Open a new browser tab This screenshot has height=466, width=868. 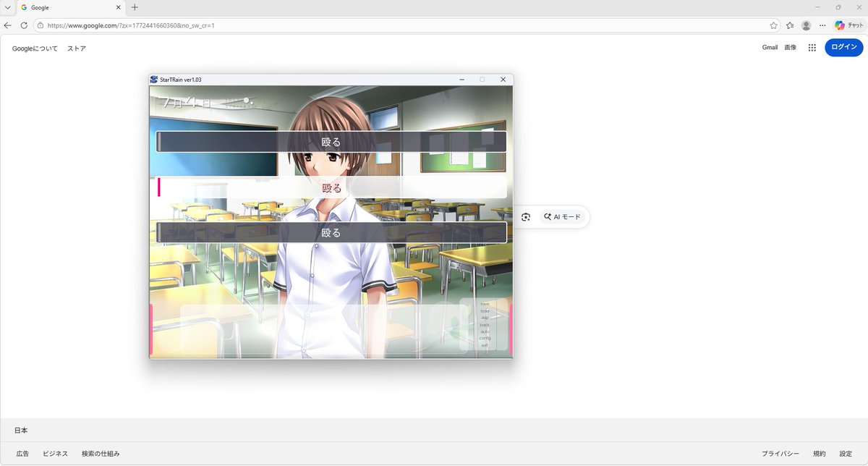(x=135, y=7)
